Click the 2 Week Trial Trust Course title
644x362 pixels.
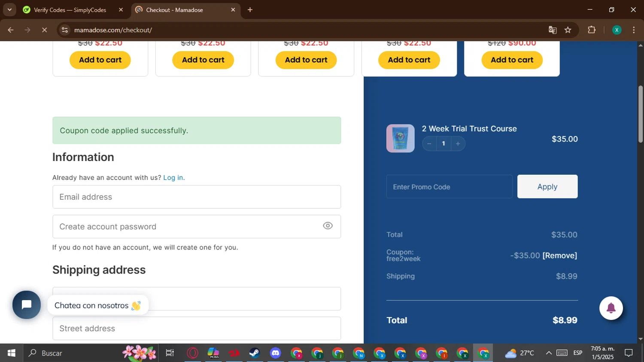(469, 129)
